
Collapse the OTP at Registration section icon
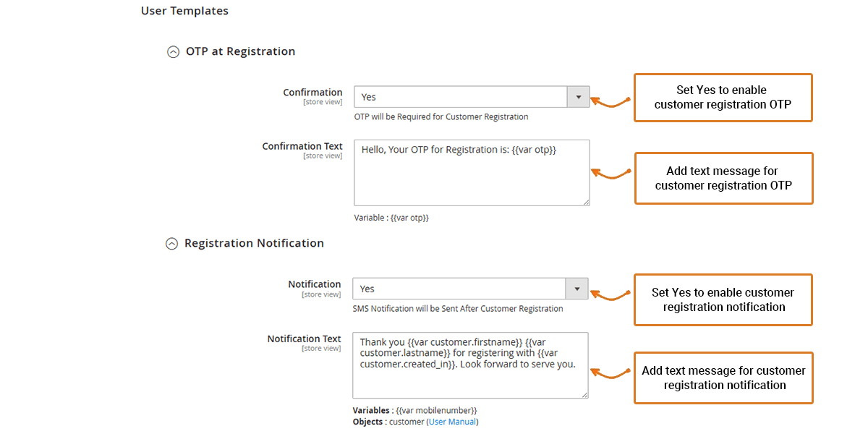click(x=173, y=52)
